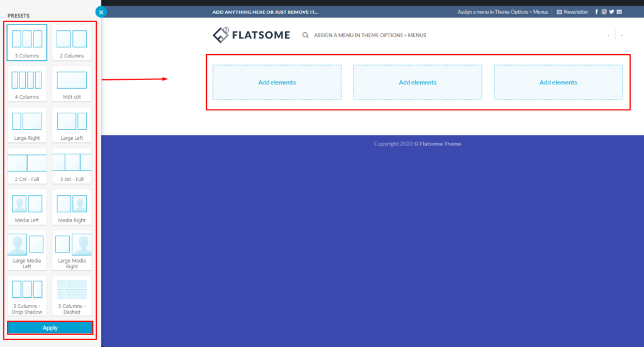Screen dimensions: 644x347
Task: Click the Twitter icon in top bar
Action: click(611, 11)
